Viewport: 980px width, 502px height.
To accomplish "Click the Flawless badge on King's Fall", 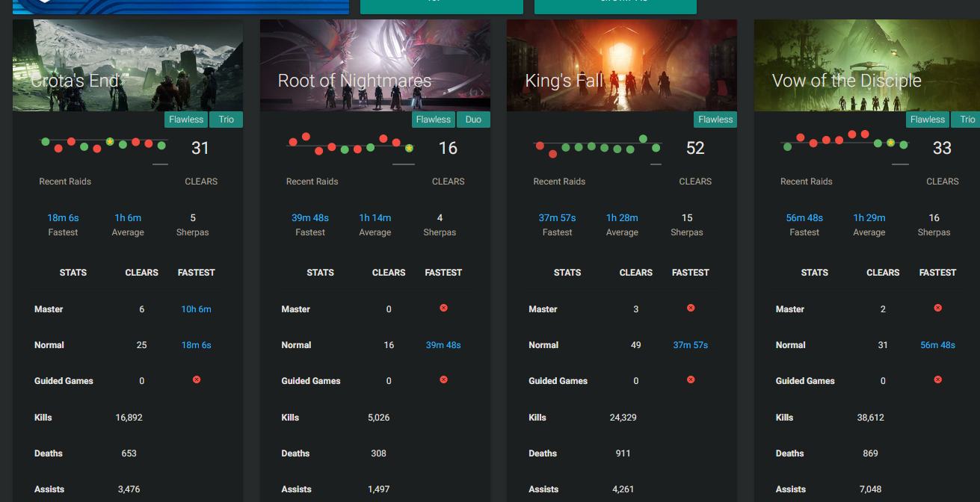I will tap(715, 120).
